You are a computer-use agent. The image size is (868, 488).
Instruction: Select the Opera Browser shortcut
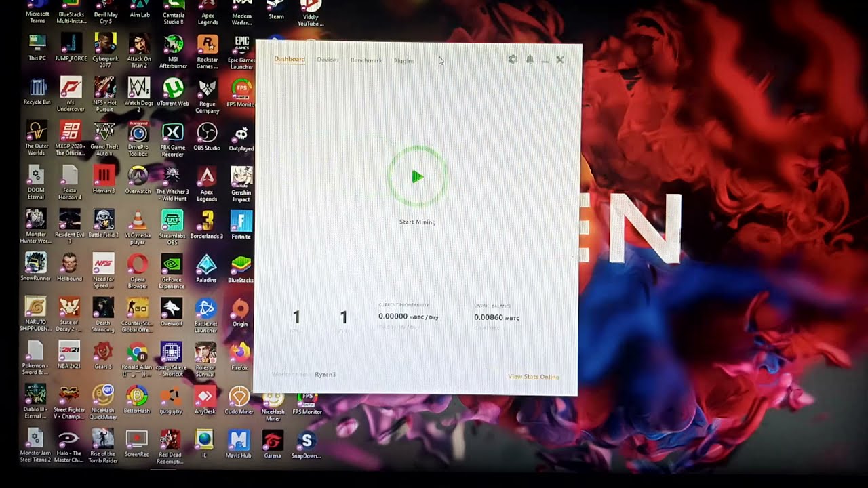tap(138, 270)
